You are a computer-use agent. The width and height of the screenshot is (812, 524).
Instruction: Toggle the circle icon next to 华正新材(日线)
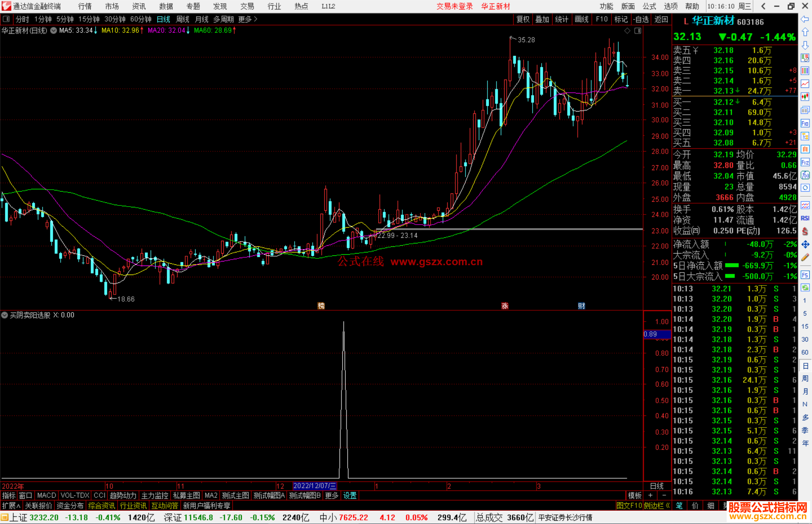pyautogui.click(x=54, y=30)
